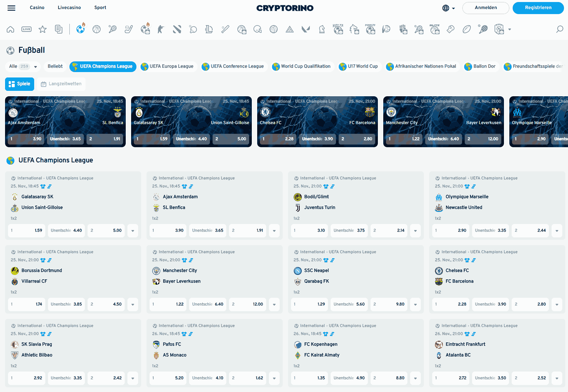Open the Table Tennis section

(x=193, y=29)
